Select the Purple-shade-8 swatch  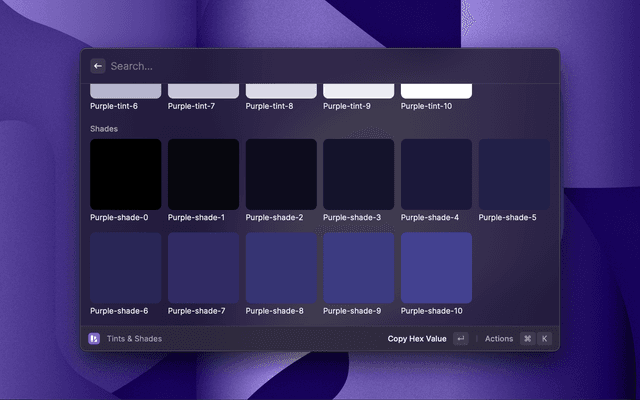281,268
